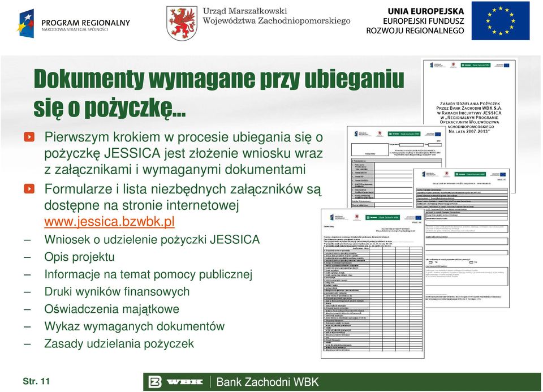Click the red griffin coat of arms

pyautogui.click(x=182, y=23)
